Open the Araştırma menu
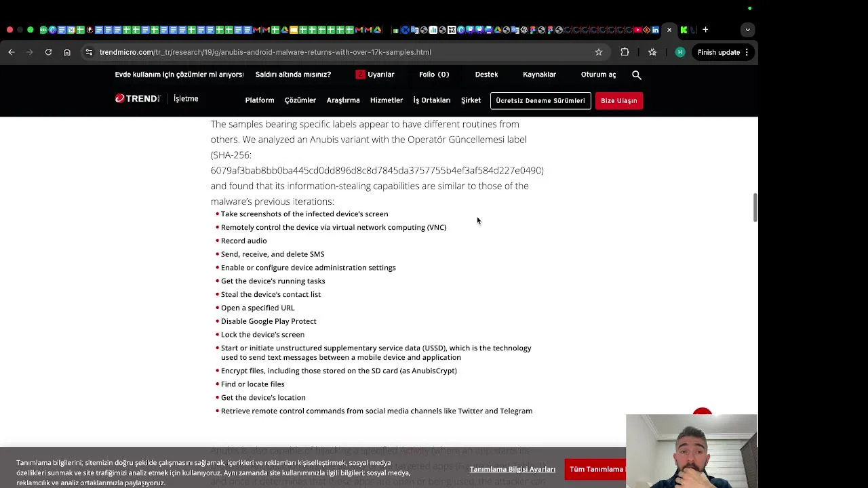Image resolution: width=868 pixels, height=488 pixels. pyautogui.click(x=343, y=100)
